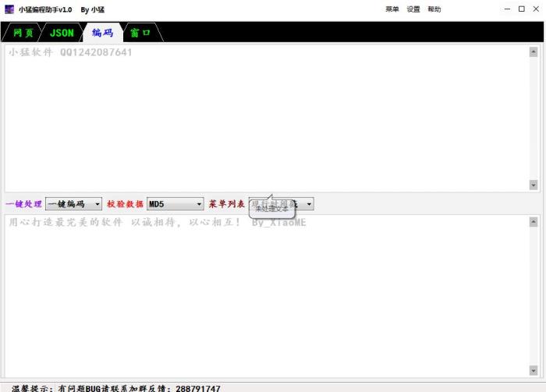Click upper text box scroll down arrow
546x392 pixels.
click(x=534, y=185)
